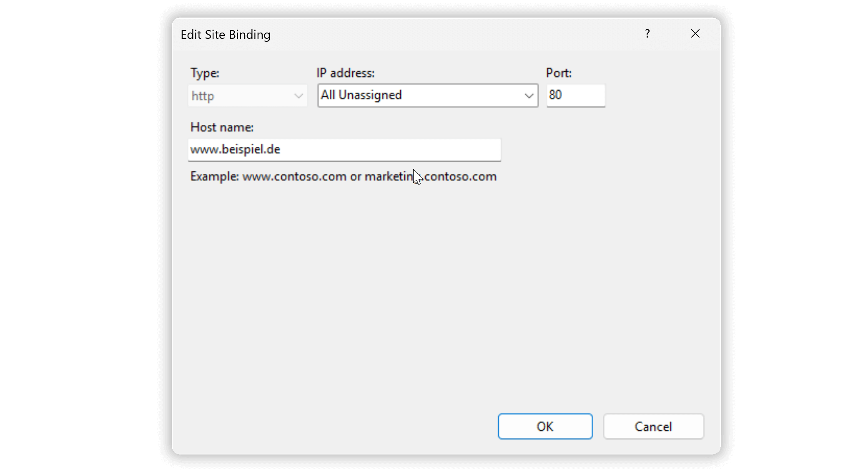Click the dialog close X icon
This screenshot has height=472, width=868.
tap(695, 33)
